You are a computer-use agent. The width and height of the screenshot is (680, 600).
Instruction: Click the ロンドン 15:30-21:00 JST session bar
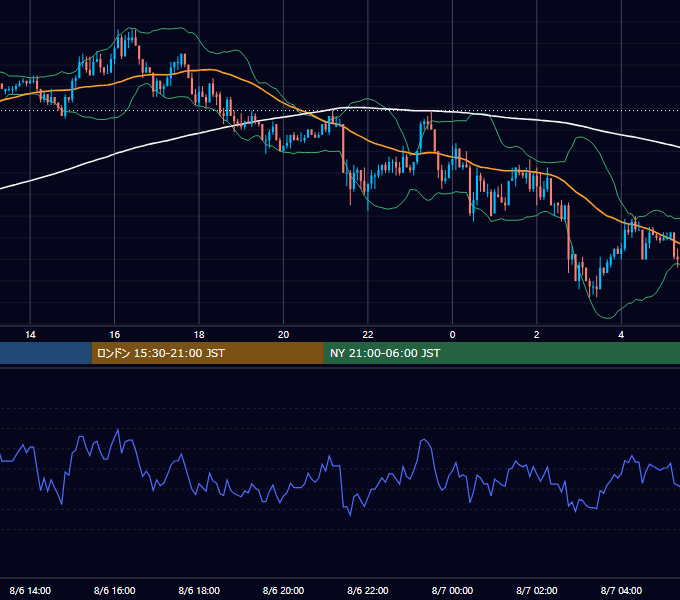pyautogui.click(x=207, y=353)
